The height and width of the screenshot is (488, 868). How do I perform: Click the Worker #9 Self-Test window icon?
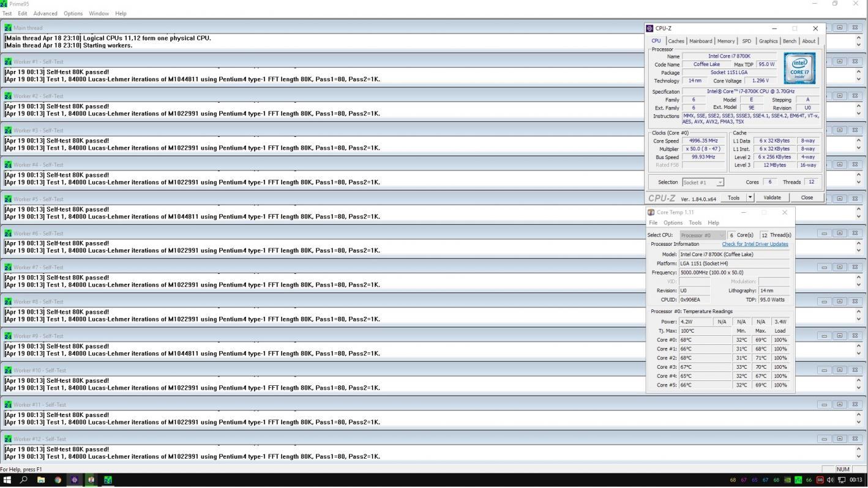8,336
